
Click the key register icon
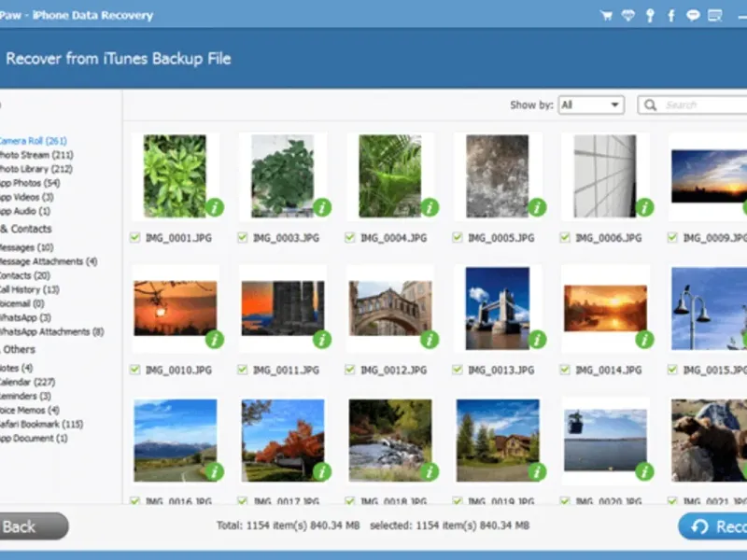click(x=650, y=16)
